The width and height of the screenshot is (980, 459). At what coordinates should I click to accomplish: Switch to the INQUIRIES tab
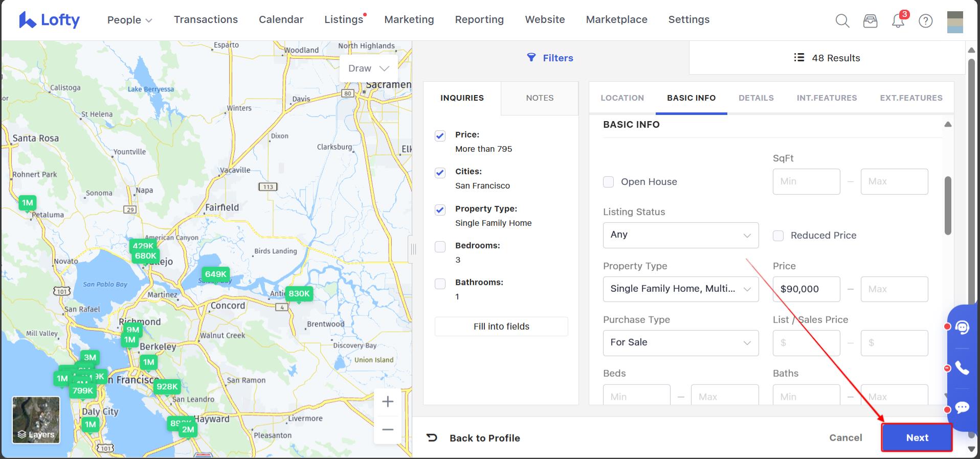(462, 98)
